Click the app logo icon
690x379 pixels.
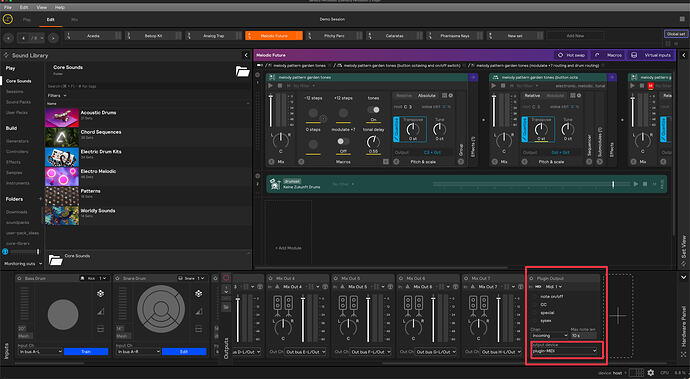click(x=7, y=19)
